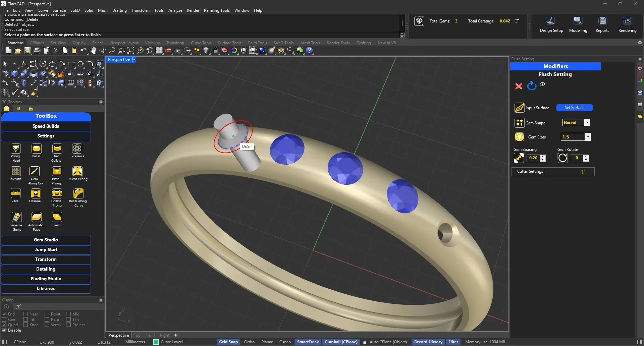Enable the Near osnap checkbox
Image resolution: width=644 pixels, height=346 pixels.
click(x=25, y=314)
